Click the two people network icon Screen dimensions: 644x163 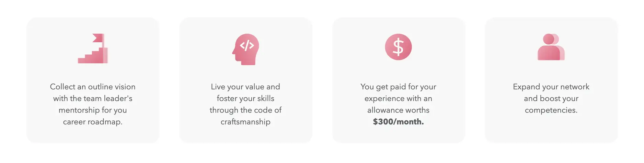(551, 47)
